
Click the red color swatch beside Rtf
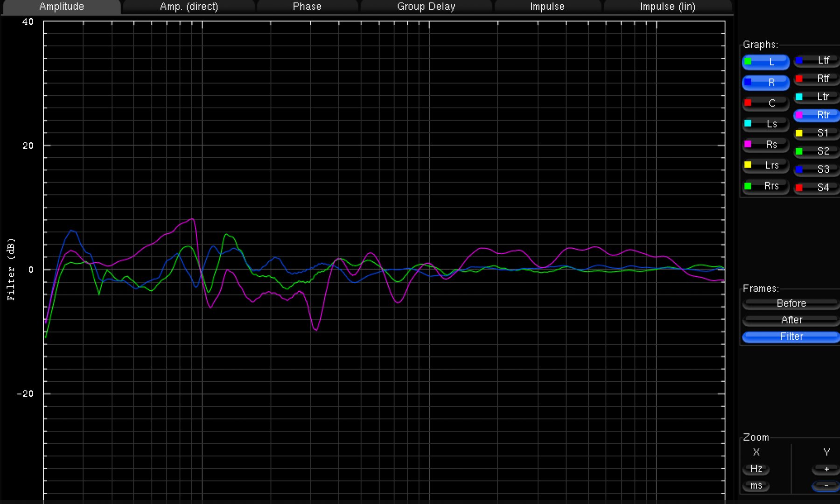click(x=799, y=79)
